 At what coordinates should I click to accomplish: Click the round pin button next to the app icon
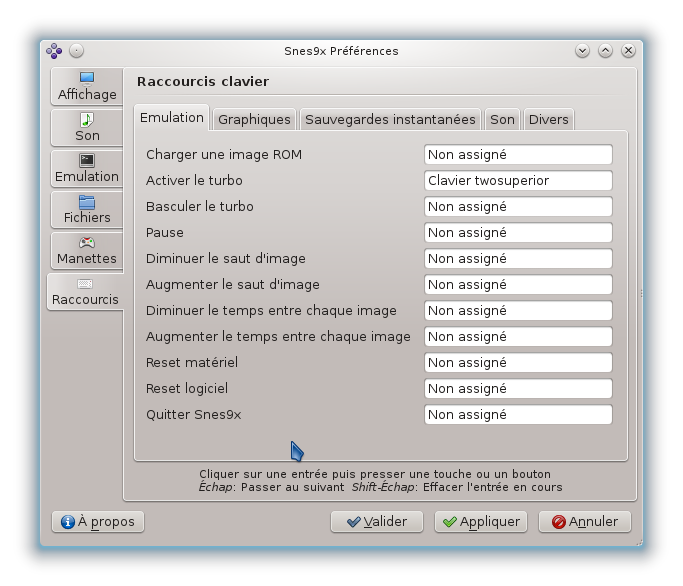click(x=76, y=51)
